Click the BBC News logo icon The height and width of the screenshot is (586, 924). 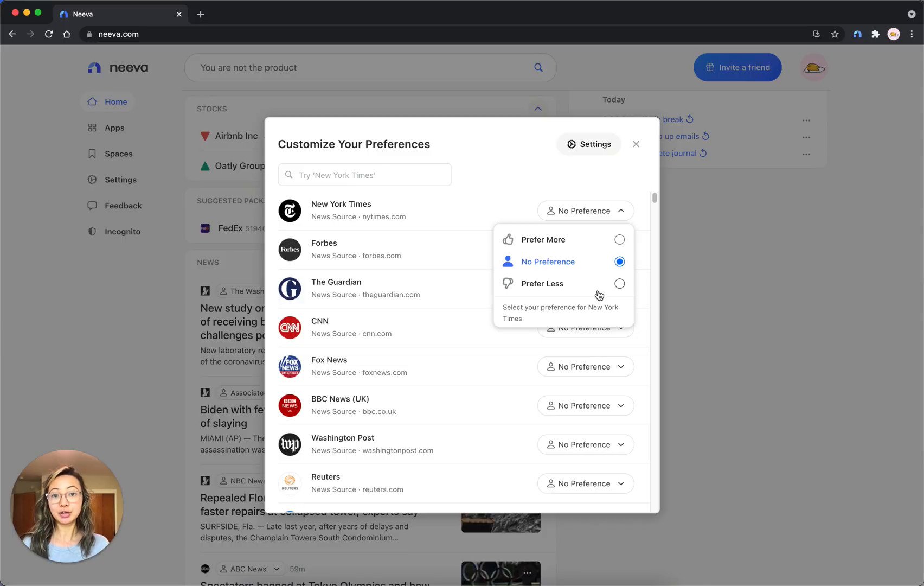[x=290, y=406]
